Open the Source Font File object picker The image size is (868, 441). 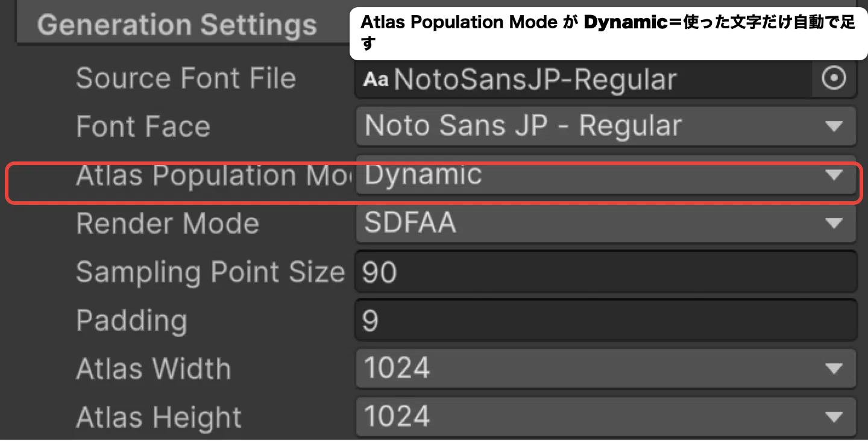[x=834, y=78]
